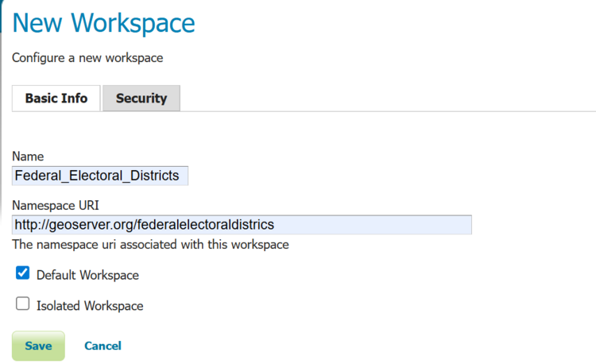This screenshot has width=596, height=364.
Task: Enable the Isolated Workspace checkbox
Action: 23,304
